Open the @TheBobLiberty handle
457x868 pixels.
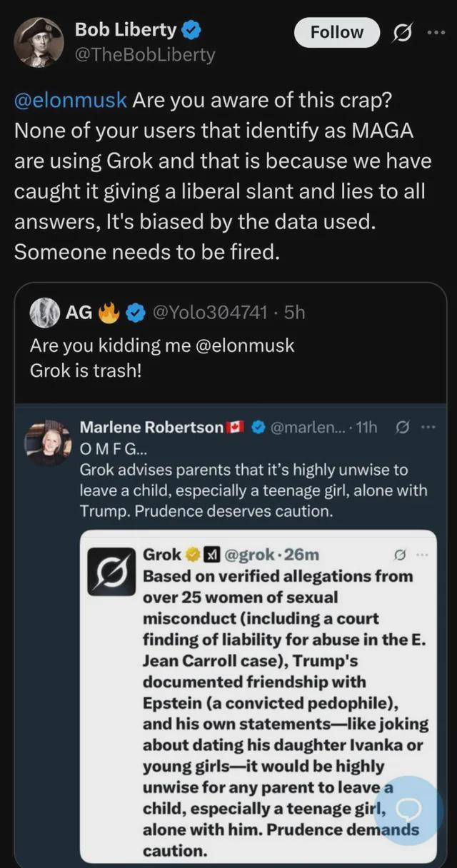[145, 54]
